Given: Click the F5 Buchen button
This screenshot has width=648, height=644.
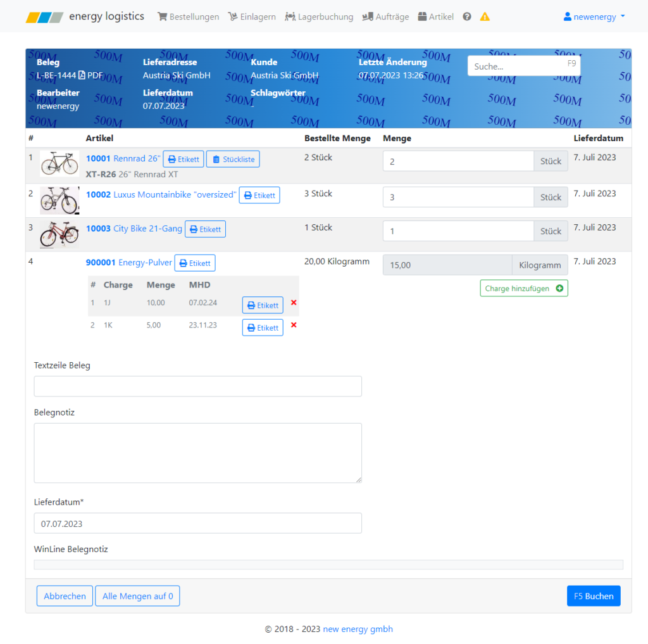Looking at the screenshot, I should click(x=593, y=596).
